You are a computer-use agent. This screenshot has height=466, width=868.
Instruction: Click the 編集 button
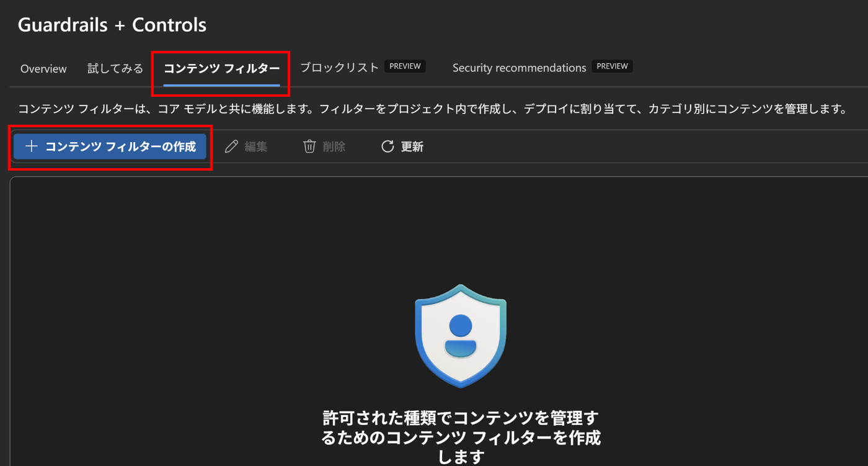coord(246,146)
